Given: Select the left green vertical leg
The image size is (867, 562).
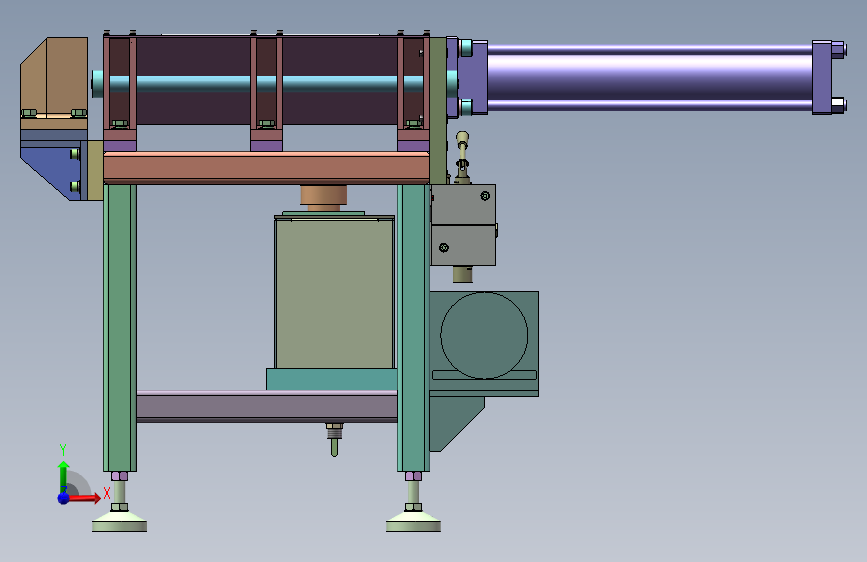Looking at the screenshot, I should [x=119, y=327].
